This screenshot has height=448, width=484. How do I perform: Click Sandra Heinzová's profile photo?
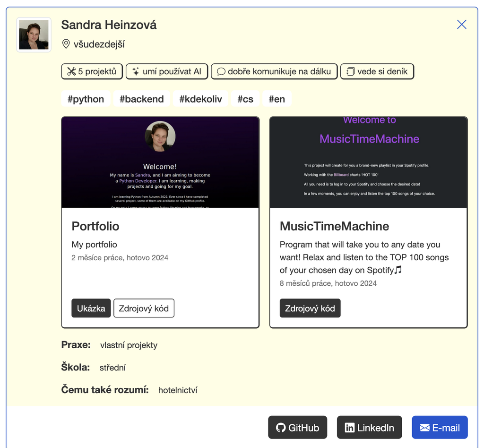(x=34, y=35)
